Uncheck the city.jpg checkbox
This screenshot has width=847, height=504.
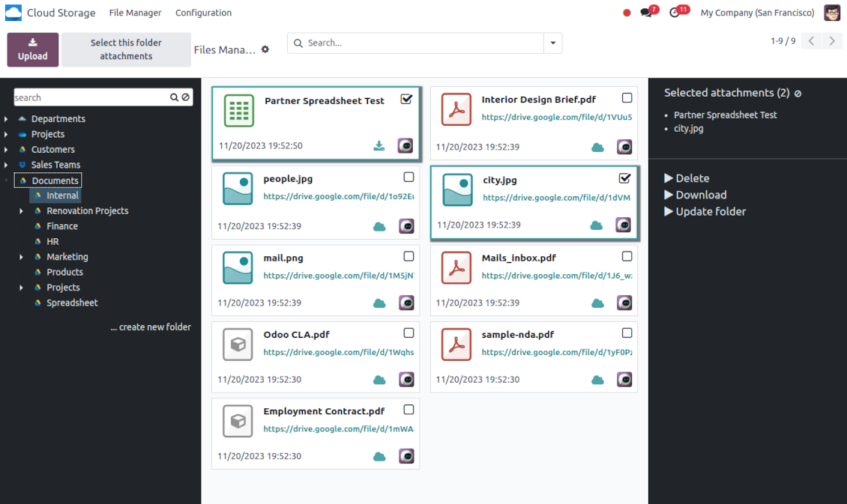point(624,178)
